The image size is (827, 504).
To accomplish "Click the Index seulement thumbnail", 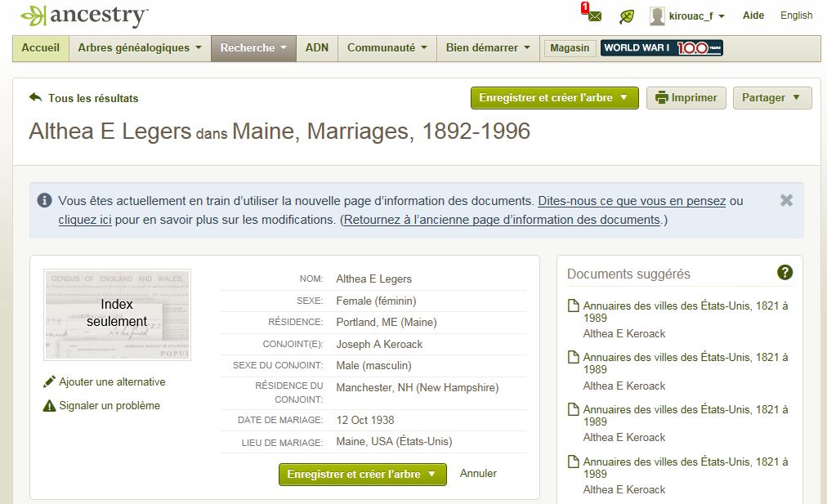I will pyautogui.click(x=117, y=314).
